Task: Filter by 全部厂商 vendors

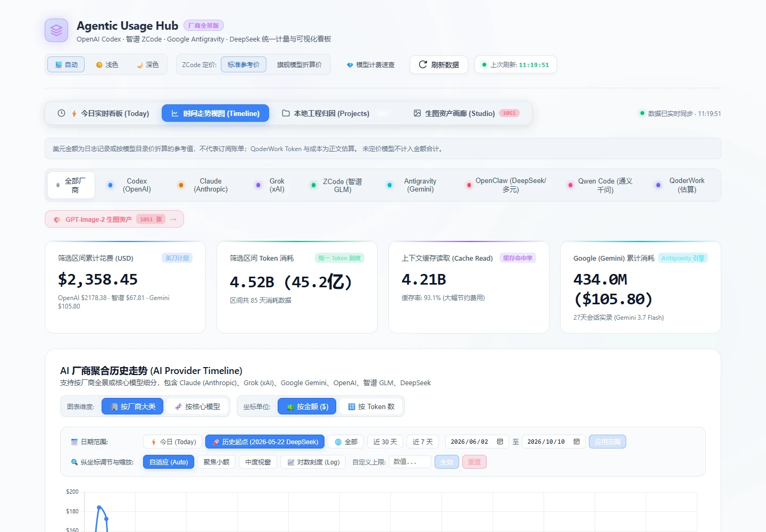Action: click(x=71, y=185)
